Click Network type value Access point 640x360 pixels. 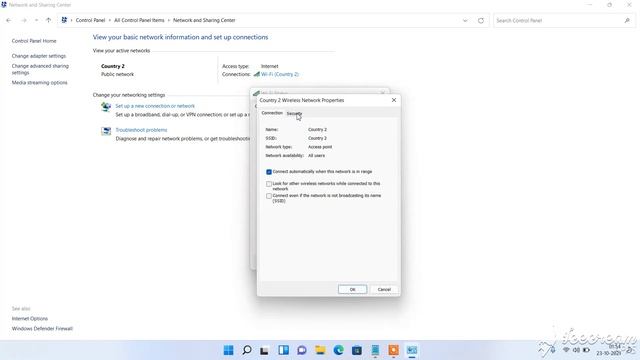(320, 147)
